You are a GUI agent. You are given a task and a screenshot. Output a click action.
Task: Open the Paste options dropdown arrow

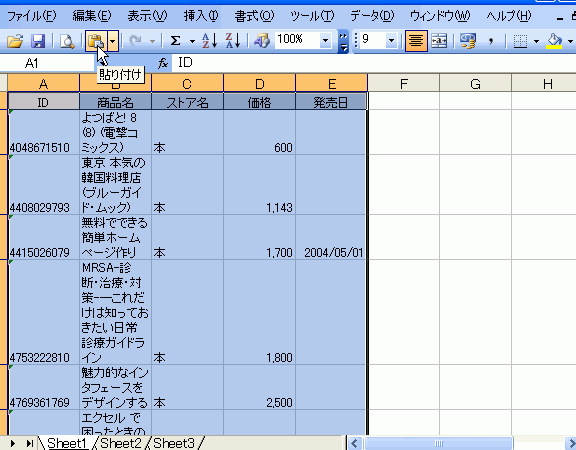[113, 41]
